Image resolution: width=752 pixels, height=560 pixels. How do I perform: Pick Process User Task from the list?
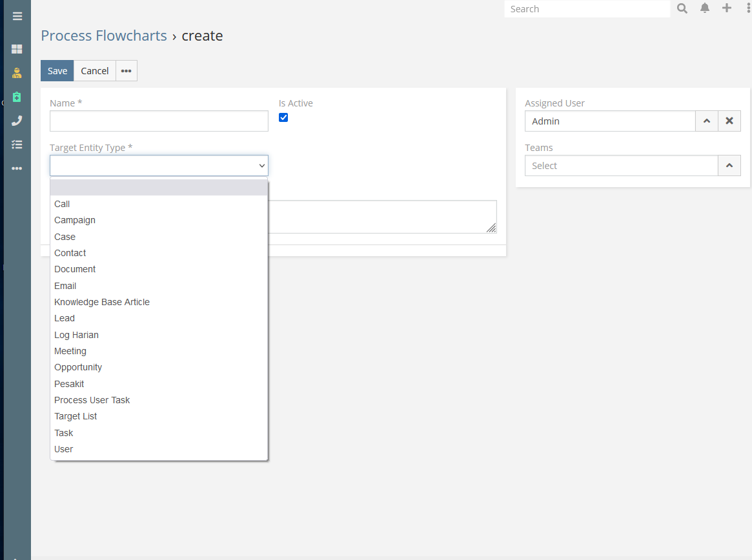click(x=92, y=400)
